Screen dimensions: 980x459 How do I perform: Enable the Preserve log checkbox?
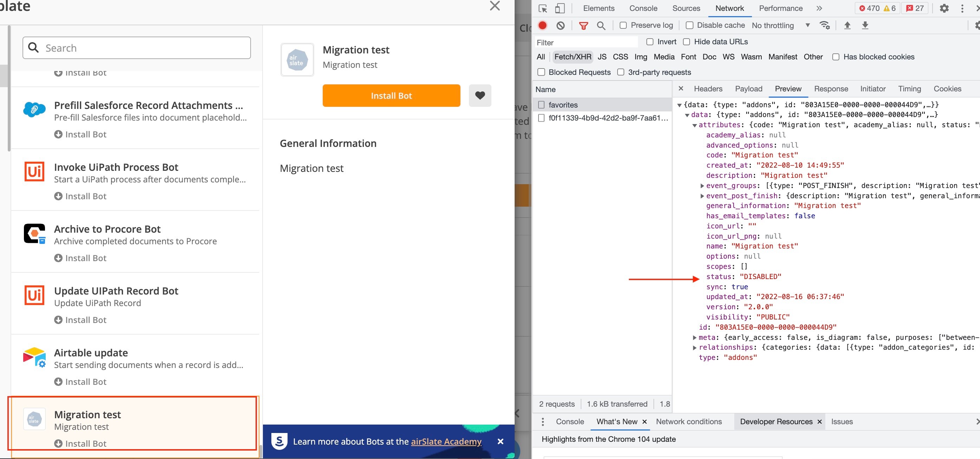click(x=623, y=25)
